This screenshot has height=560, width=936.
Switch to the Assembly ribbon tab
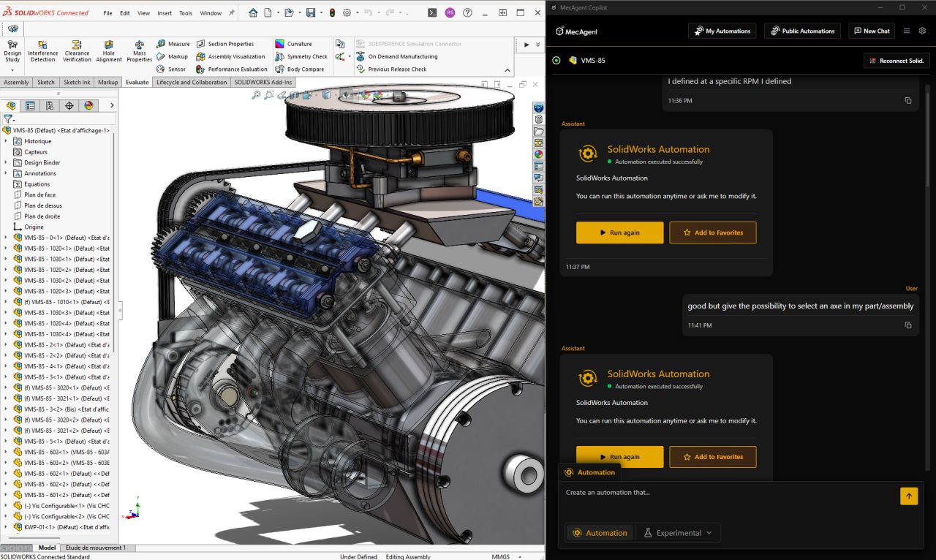click(x=16, y=82)
